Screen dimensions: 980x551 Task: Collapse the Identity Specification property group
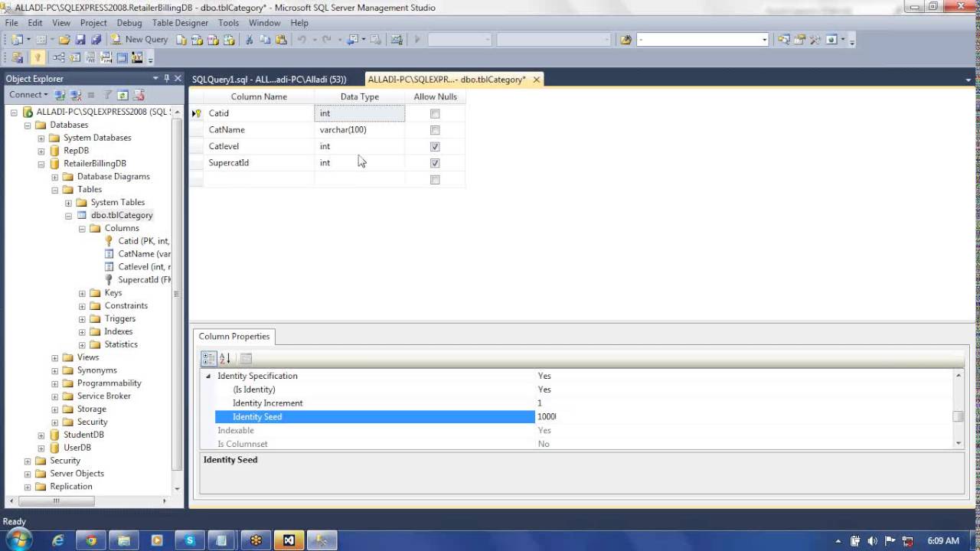point(208,376)
